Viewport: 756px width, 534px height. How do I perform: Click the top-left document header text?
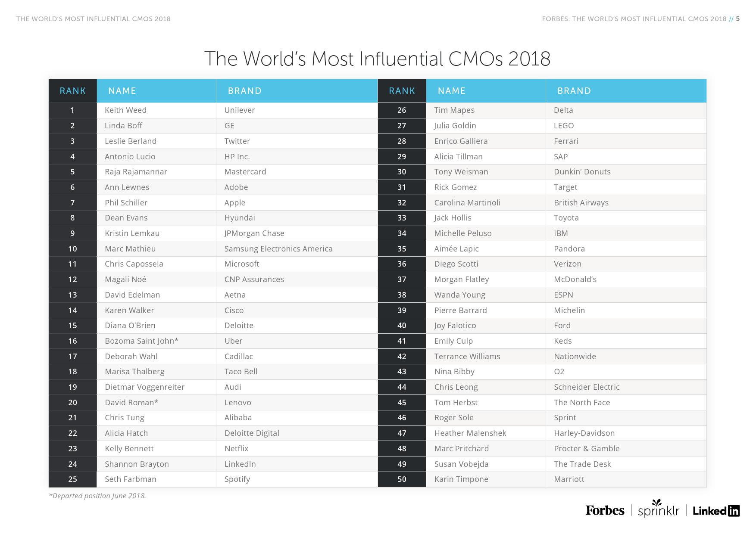point(94,19)
